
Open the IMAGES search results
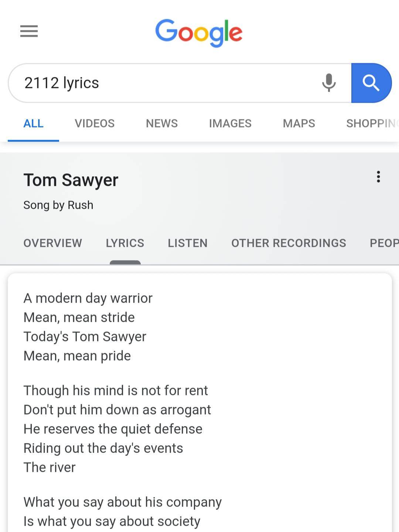click(x=230, y=123)
